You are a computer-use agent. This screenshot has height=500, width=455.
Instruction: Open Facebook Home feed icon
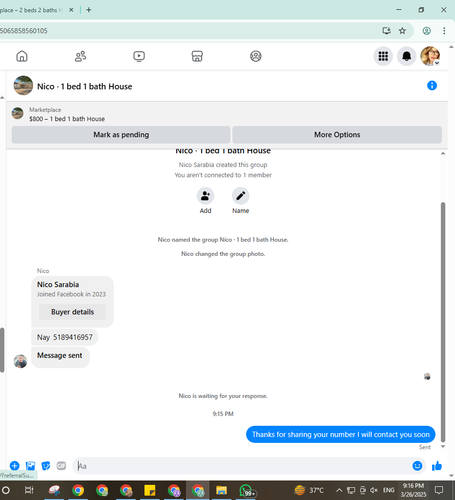[22, 56]
